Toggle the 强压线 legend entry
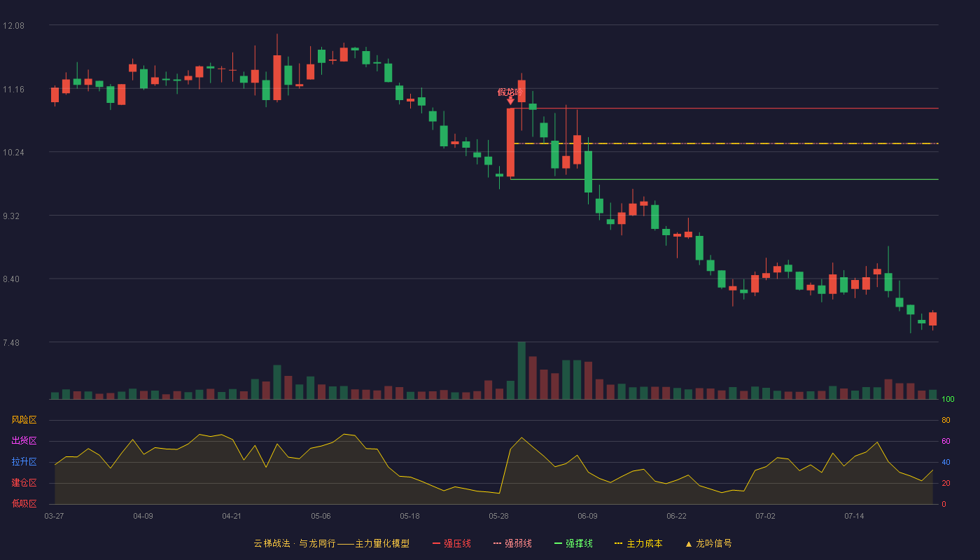Image resolution: width=980 pixels, height=560 pixels. [451, 543]
